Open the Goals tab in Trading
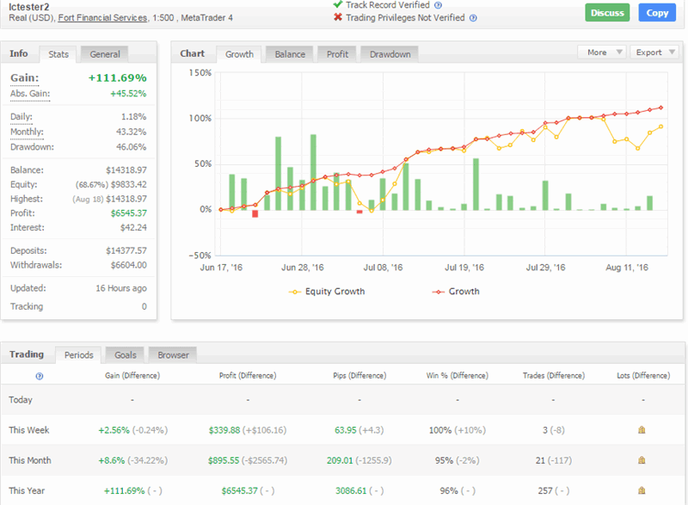Viewport: 688px width, 505px height. pos(125,355)
